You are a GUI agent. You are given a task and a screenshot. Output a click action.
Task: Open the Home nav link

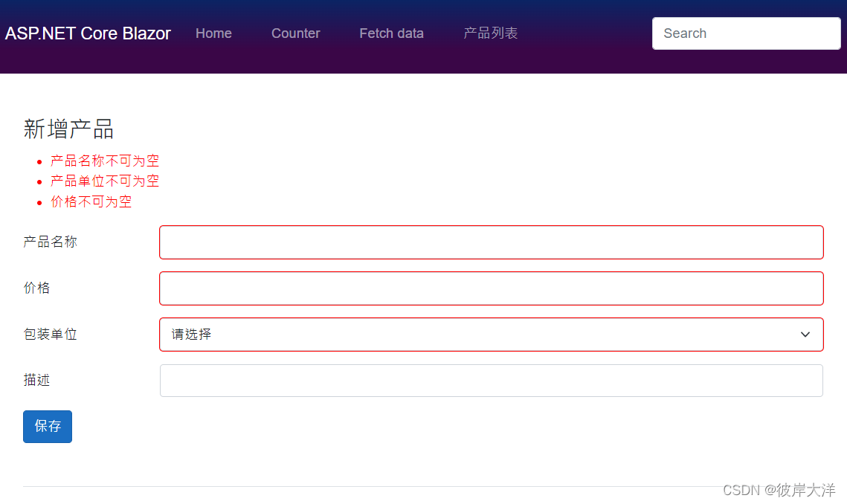pyautogui.click(x=213, y=33)
